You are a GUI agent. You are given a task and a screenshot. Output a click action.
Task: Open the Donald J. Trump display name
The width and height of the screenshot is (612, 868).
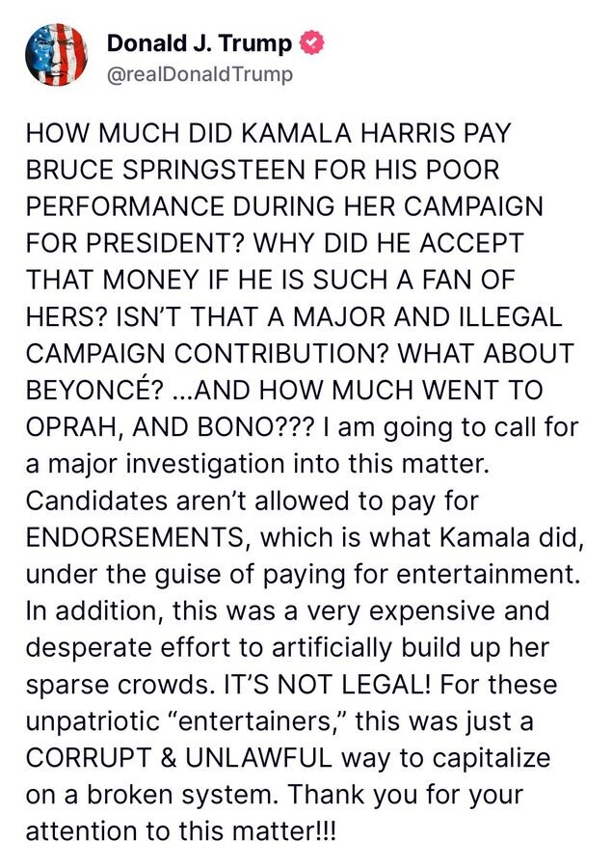point(200,43)
